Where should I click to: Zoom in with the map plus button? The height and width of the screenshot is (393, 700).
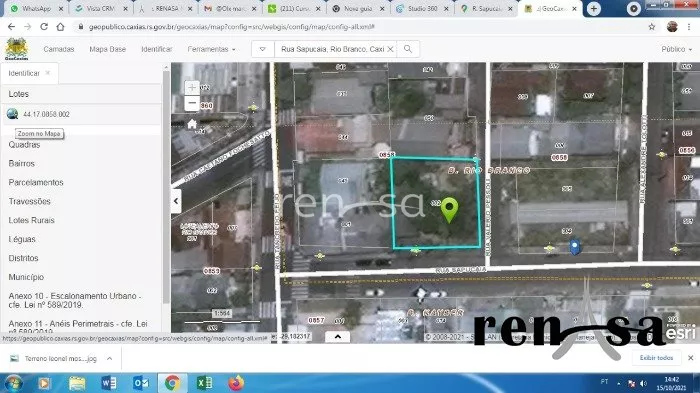pos(192,88)
